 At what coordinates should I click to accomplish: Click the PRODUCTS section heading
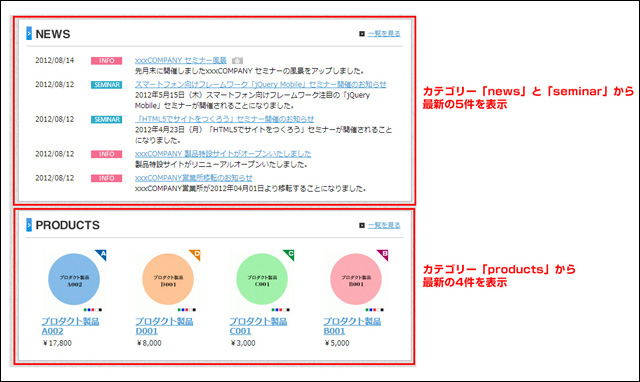pos(67,225)
